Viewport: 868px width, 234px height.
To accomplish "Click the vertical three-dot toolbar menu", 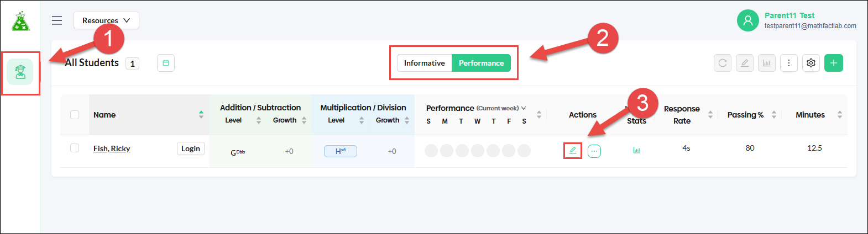I will coord(789,63).
